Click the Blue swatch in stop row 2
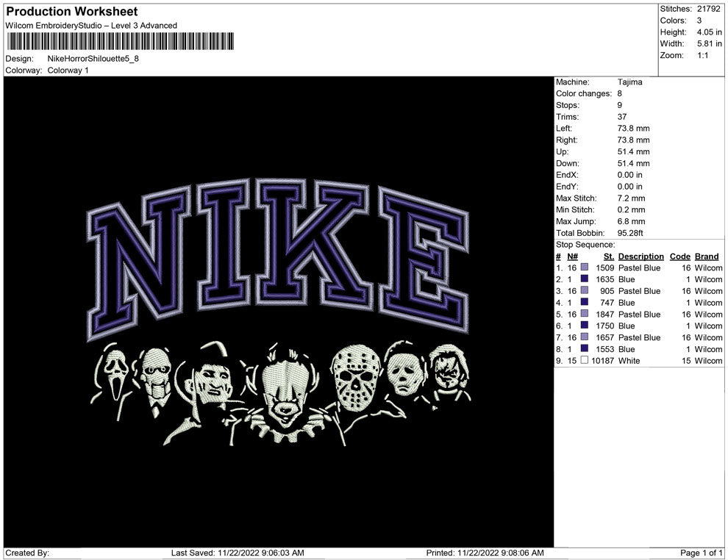The height and width of the screenshot is (560, 728). [x=585, y=279]
